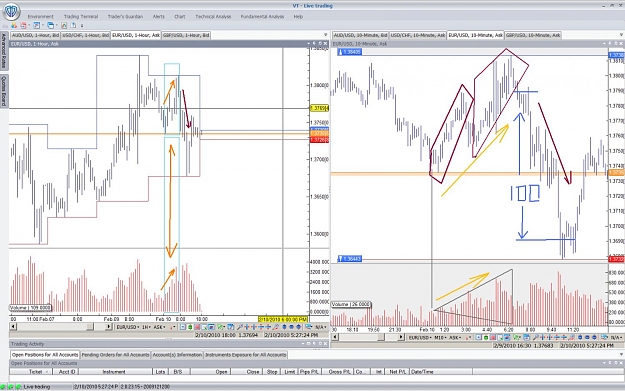Switch to the AUD/USD, 10-Minute, Bid tab
This screenshot has width=625, height=391.
[x=360, y=35]
